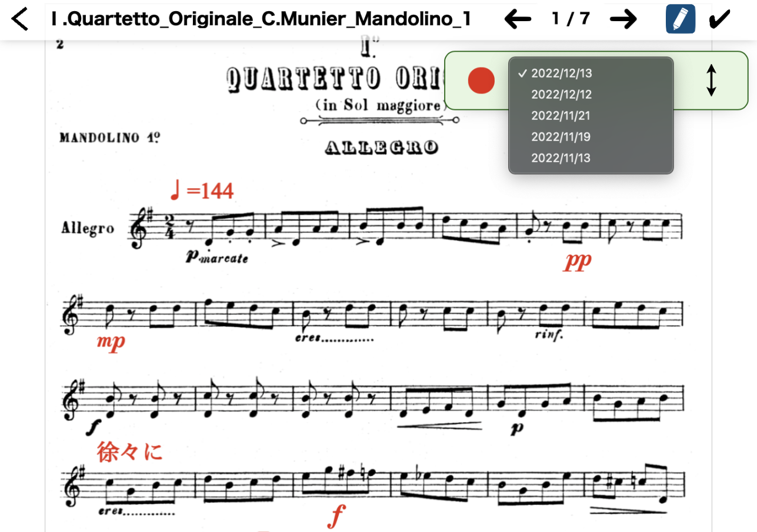Select the red f annotation on last staff

[335, 516]
